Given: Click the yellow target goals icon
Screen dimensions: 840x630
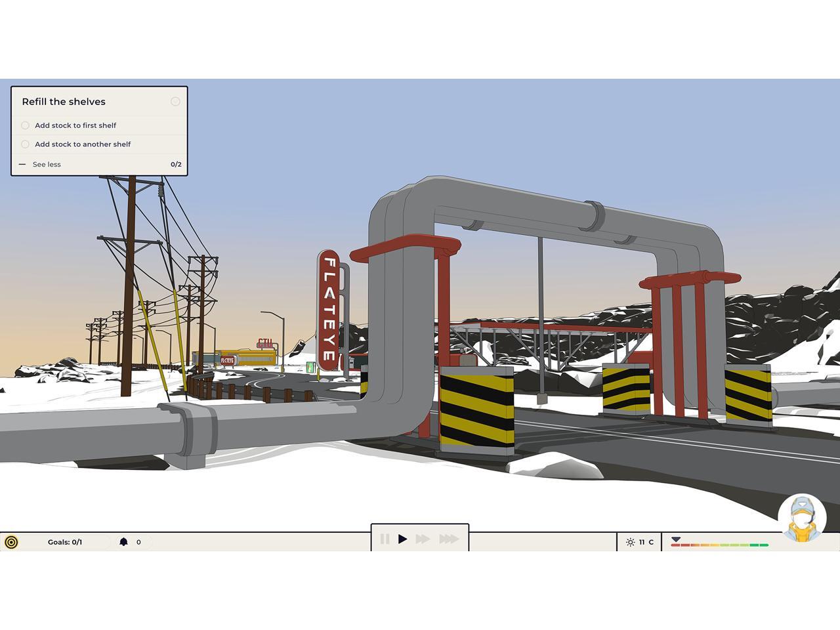Looking at the screenshot, I should (11, 542).
